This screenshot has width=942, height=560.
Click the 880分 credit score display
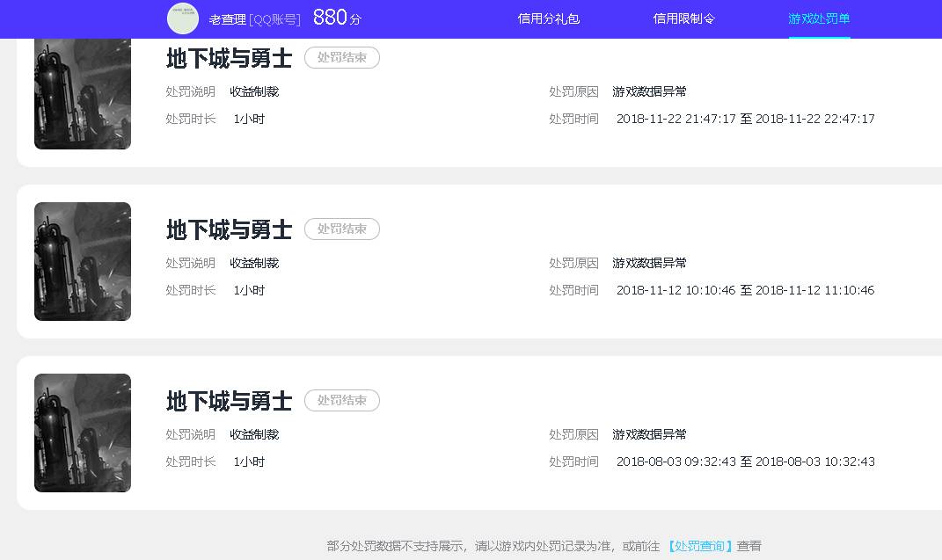(335, 17)
